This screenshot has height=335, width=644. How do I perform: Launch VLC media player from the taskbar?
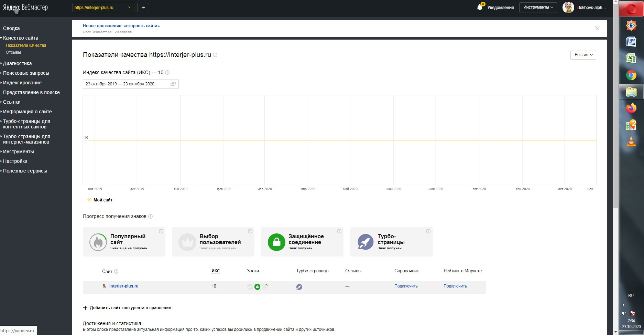point(631,141)
